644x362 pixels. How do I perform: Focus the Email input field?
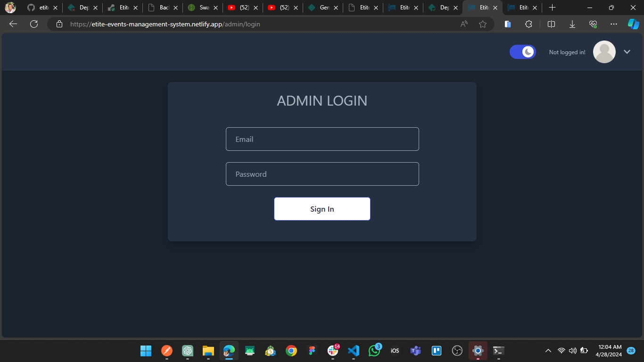point(322,139)
